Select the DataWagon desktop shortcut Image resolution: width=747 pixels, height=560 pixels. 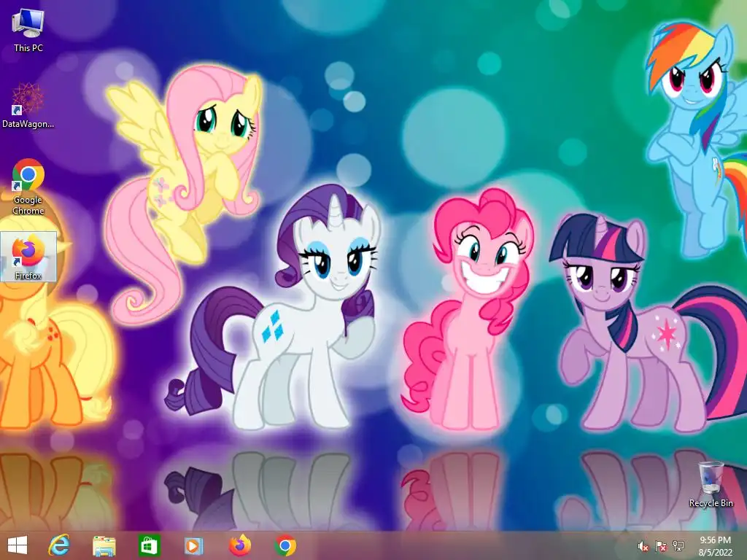coord(28,105)
